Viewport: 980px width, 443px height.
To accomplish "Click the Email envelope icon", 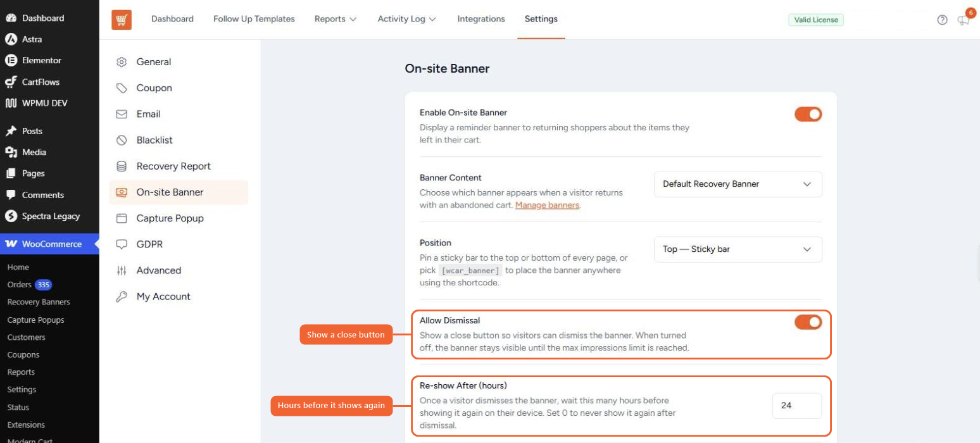I will pos(122,114).
